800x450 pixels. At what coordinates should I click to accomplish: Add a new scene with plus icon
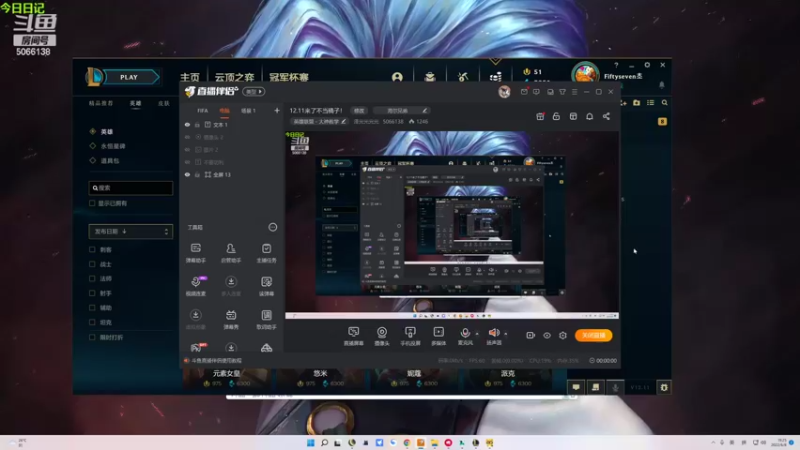[x=277, y=110]
